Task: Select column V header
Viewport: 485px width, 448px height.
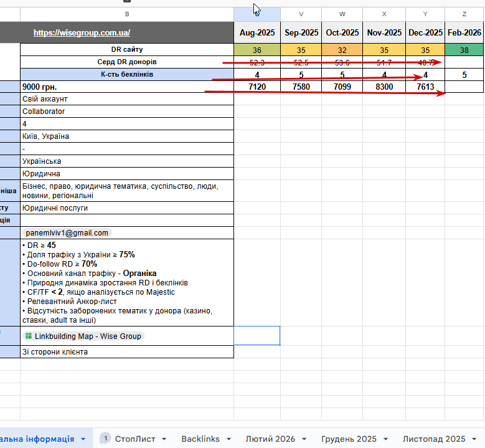Action: 301,14
